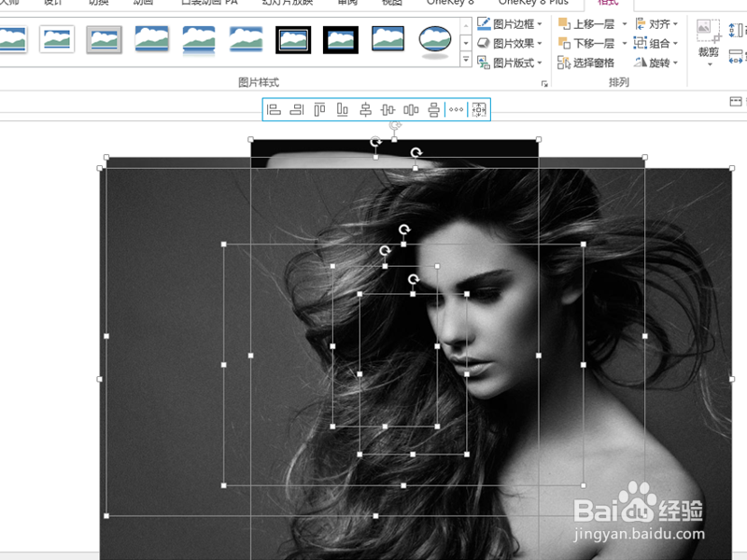747x560 pixels.
Task: Apply the thick matte black picture style
Action: tap(340, 39)
